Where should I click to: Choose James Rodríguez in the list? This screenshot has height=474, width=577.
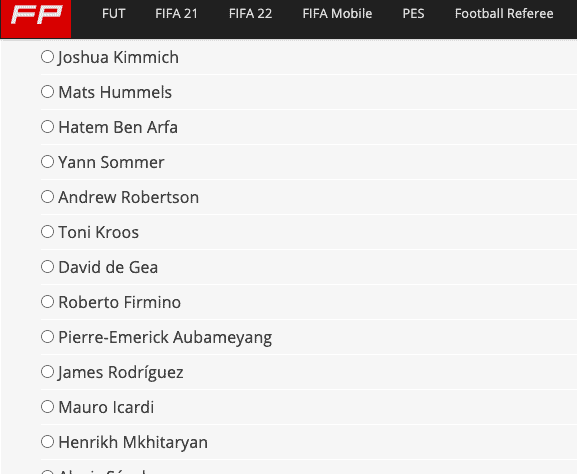tap(47, 372)
